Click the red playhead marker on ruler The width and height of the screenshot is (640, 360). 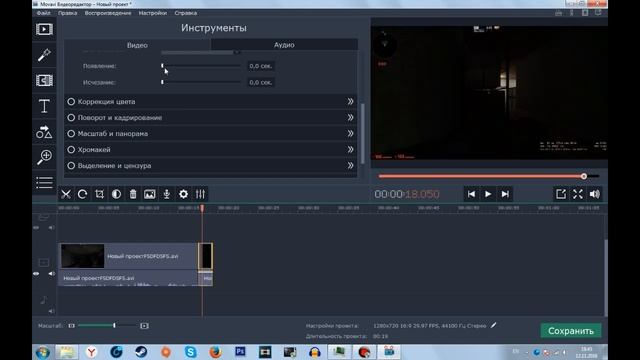202,209
